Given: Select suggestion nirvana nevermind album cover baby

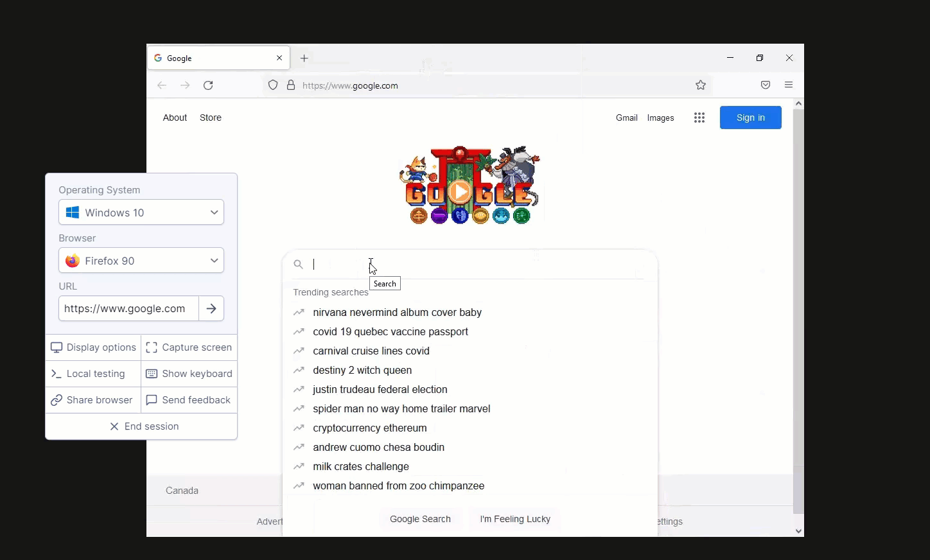Looking at the screenshot, I should 398,313.
